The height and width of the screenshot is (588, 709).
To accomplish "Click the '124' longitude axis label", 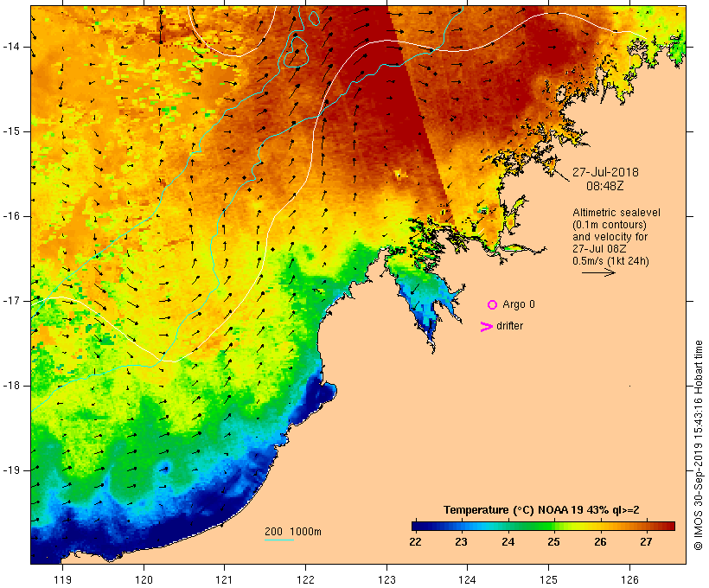I will coord(467,580).
